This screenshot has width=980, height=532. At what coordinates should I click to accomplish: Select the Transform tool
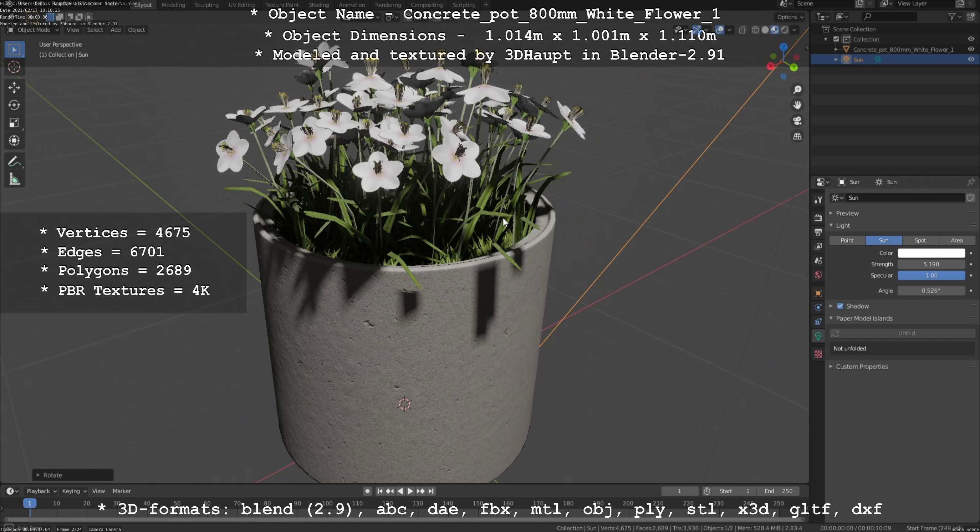point(15,141)
